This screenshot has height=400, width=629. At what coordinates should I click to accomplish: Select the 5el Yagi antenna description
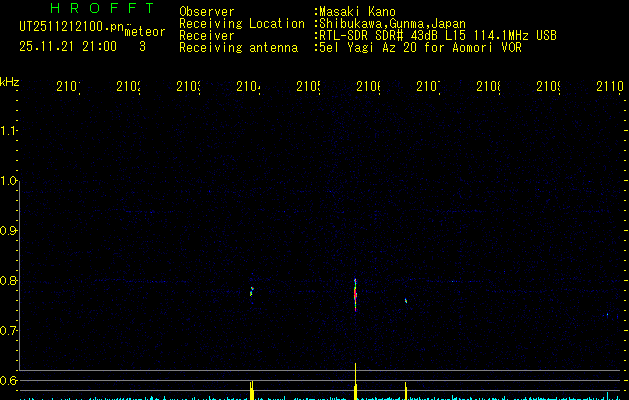419,48
